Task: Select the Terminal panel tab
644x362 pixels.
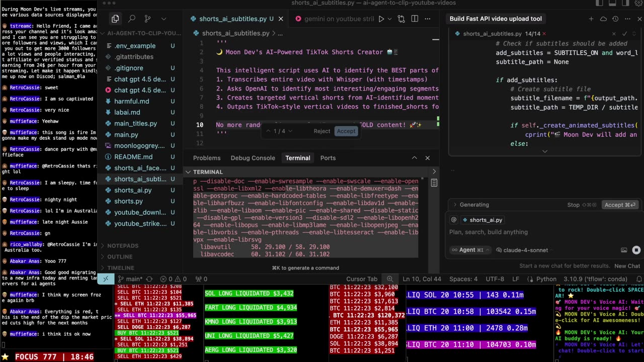Action: pyautogui.click(x=298, y=158)
